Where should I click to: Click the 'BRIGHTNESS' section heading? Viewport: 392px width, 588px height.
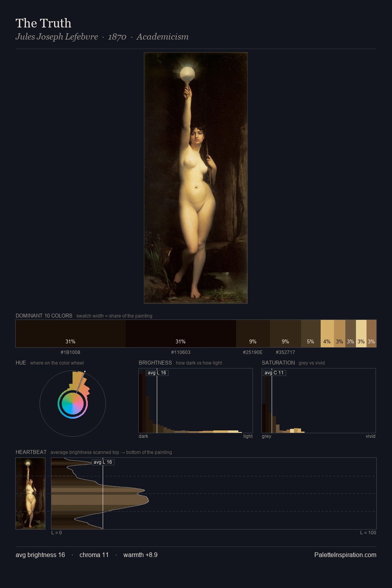point(155,363)
